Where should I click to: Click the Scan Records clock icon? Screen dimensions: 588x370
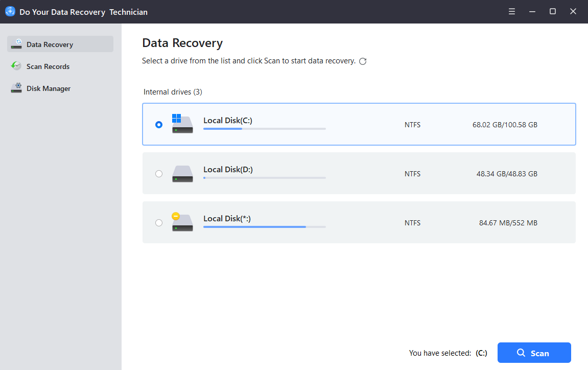click(16, 66)
